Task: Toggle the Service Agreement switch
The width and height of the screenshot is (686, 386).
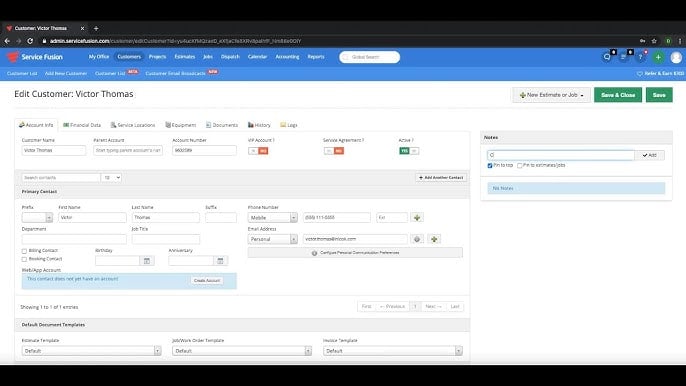Action: (x=334, y=151)
